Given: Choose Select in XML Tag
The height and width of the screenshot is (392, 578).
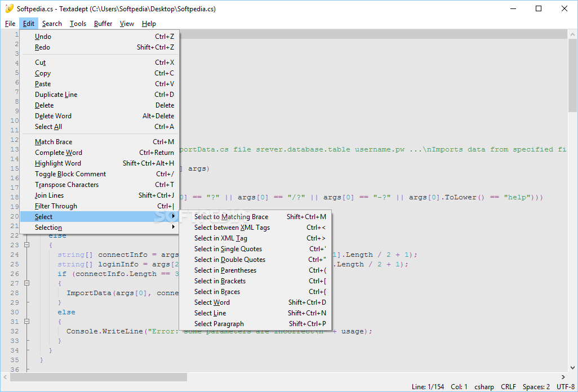Looking at the screenshot, I should coord(255,238).
